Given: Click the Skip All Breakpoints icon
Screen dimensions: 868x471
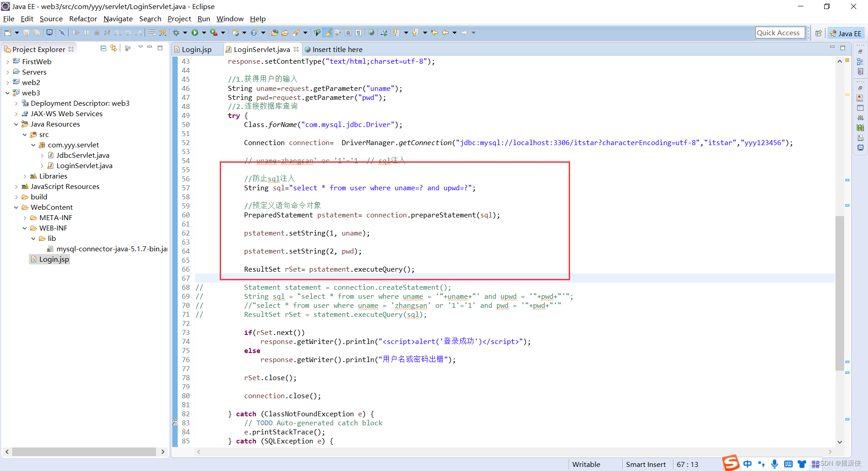Looking at the screenshot, I should (x=62, y=33).
